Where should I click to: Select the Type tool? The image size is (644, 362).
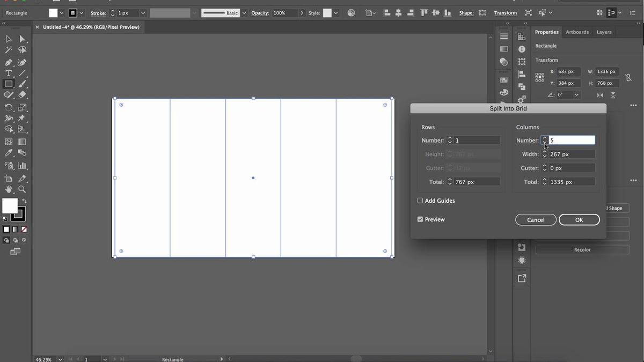click(9, 73)
